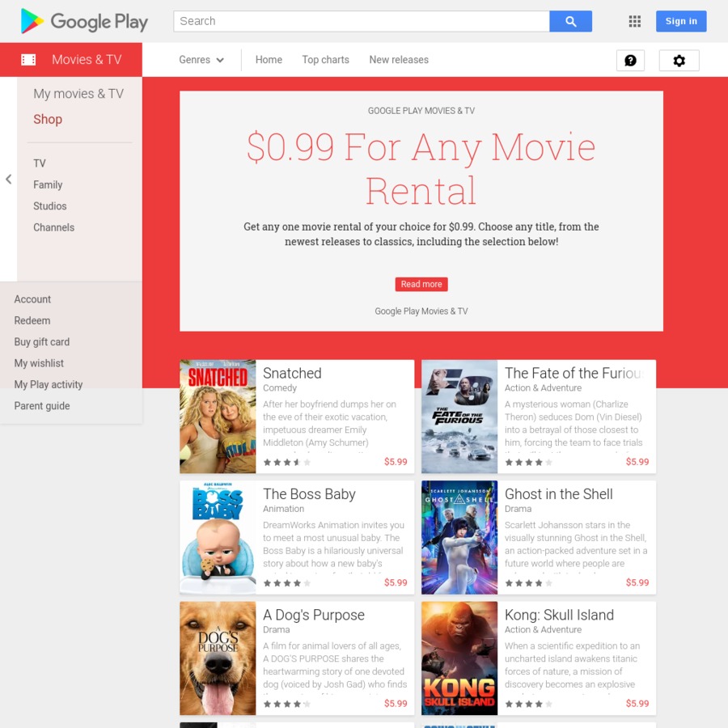The image size is (728, 728).
Task: View My Play activity
Action: click(49, 385)
